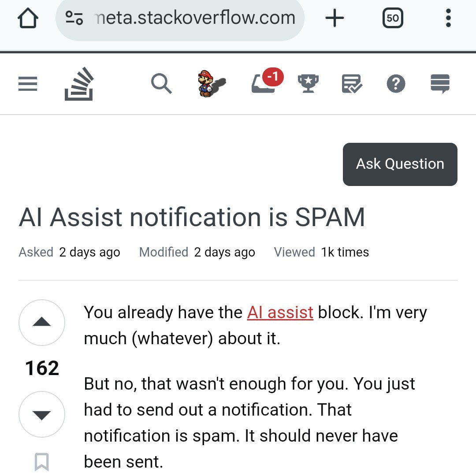Image resolution: width=476 pixels, height=476 pixels.
Task: Tap the browser home icon
Action: point(28,19)
